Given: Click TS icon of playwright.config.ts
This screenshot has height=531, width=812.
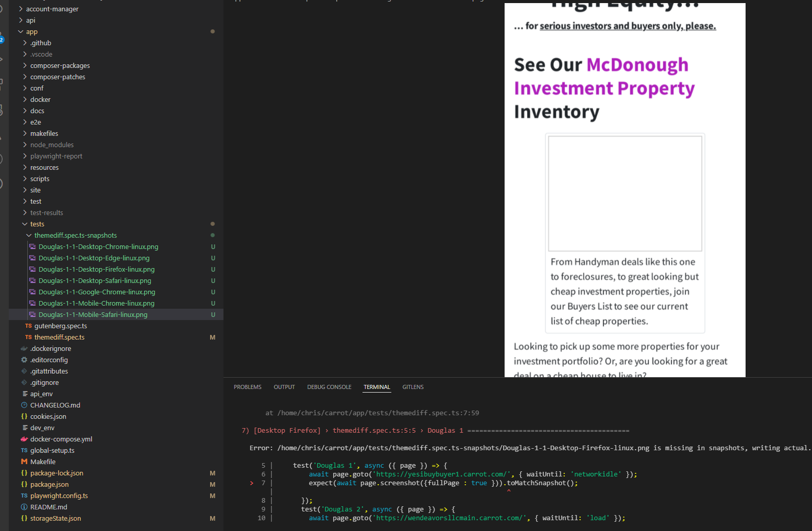Looking at the screenshot, I should point(24,495).
